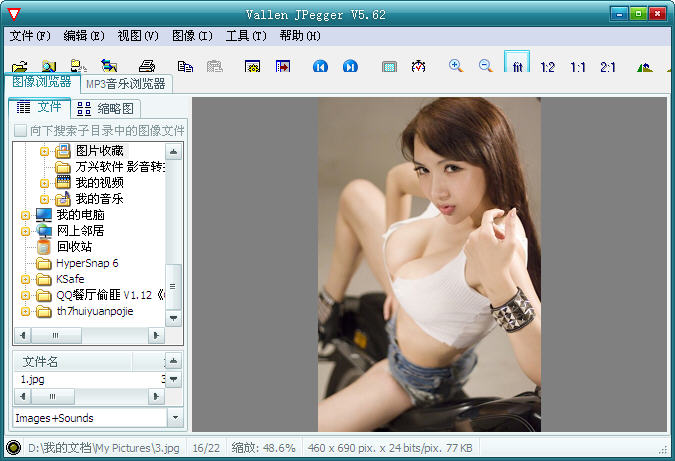675x461 pixels.
Task: Click folder tree horizontal scroll-left arrow
Action: coord(23,335)
